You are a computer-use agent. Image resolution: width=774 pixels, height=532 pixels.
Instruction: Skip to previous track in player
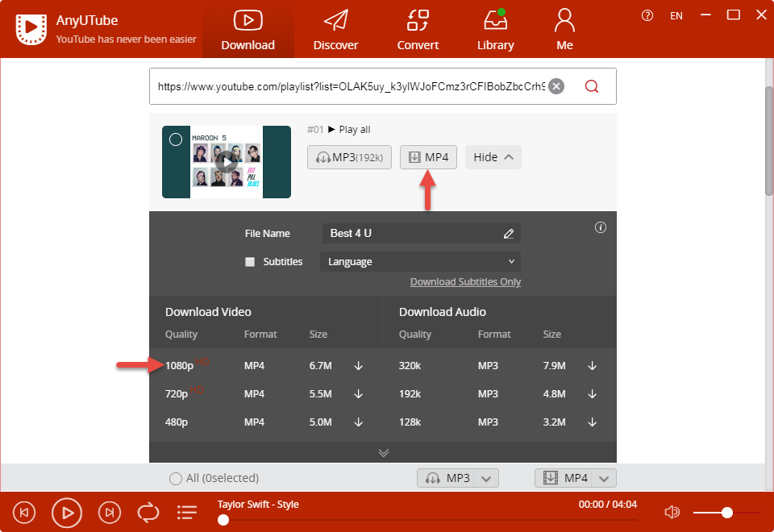[x=24, y=513]
